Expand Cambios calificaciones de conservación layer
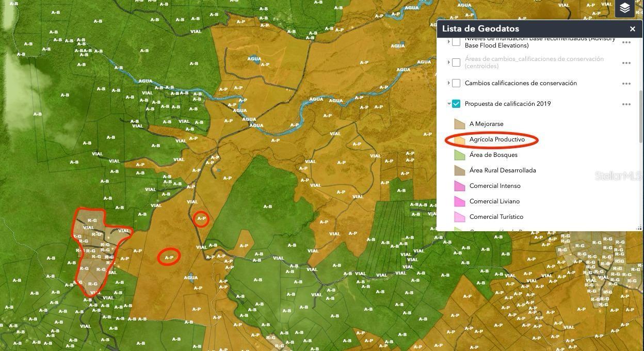The width and height of the screenshot is (644, 351). point(448,83)
